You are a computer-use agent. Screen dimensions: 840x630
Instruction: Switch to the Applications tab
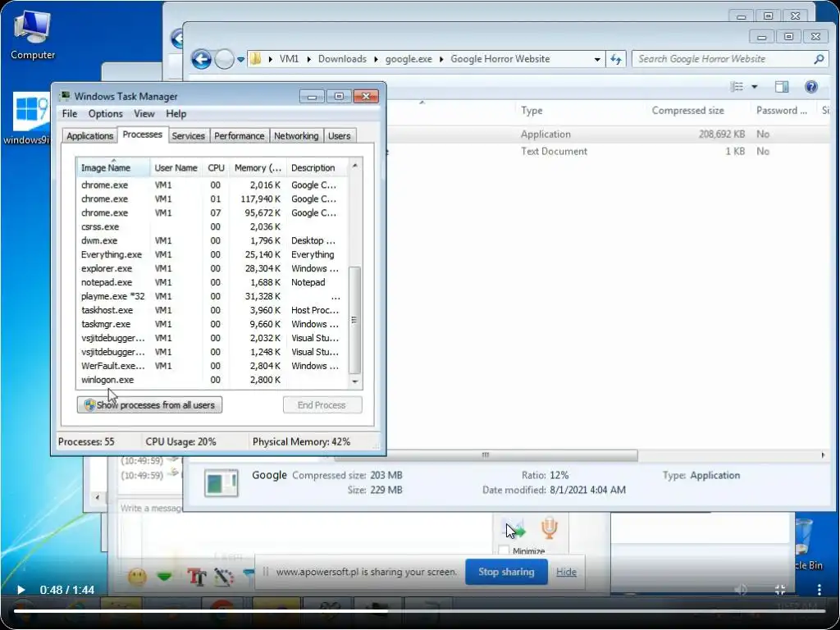coord(89,136)
